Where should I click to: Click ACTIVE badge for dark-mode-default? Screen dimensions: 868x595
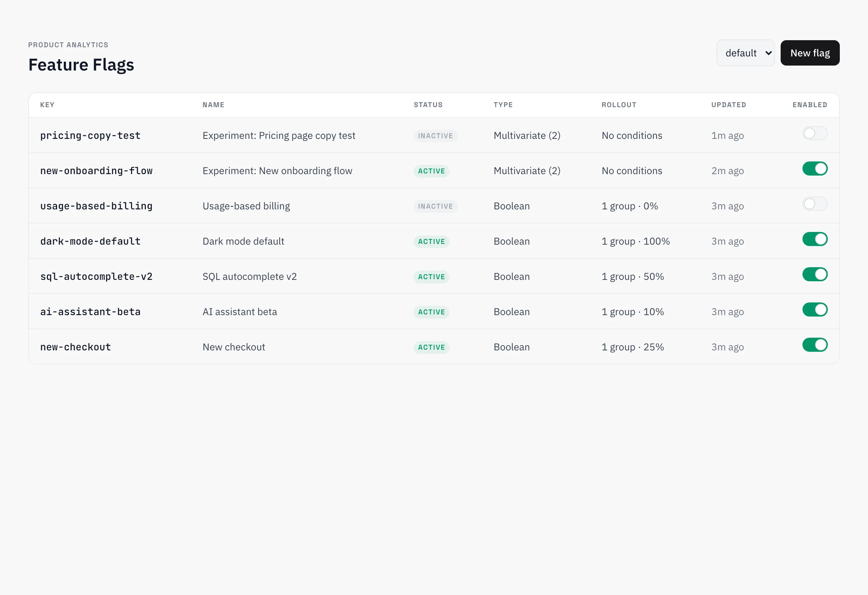(432, 242)
